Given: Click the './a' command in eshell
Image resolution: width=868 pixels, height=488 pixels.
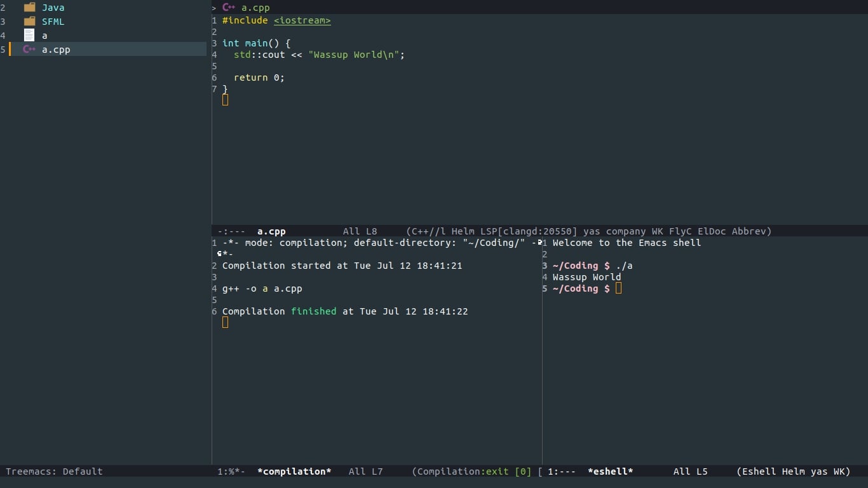Looking at the screenshot, I should tap(624, 266).
